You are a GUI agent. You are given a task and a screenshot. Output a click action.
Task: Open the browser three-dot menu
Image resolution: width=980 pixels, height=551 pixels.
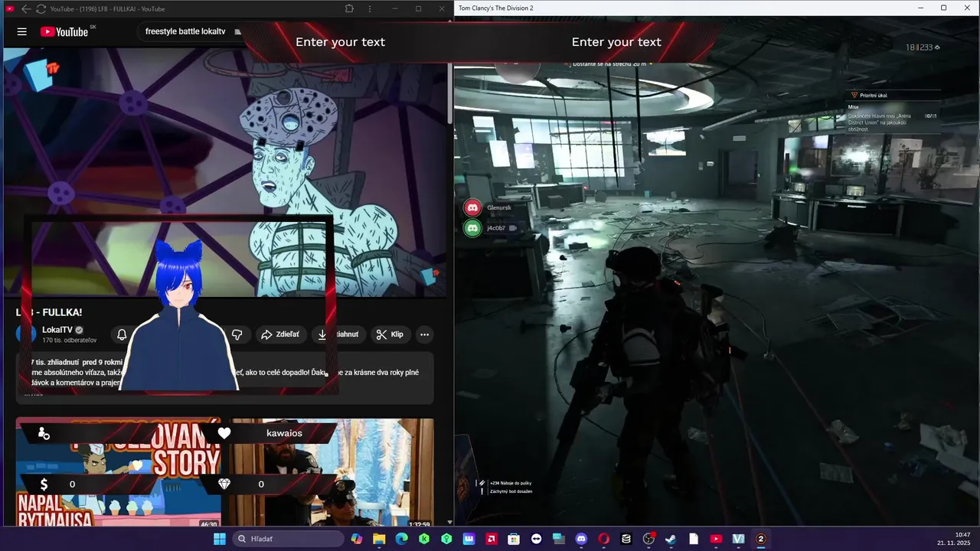tap(371, 8)
